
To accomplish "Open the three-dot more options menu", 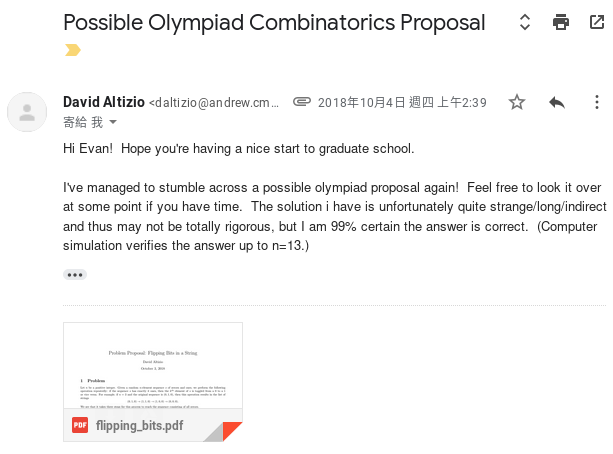I will point(596,102).
